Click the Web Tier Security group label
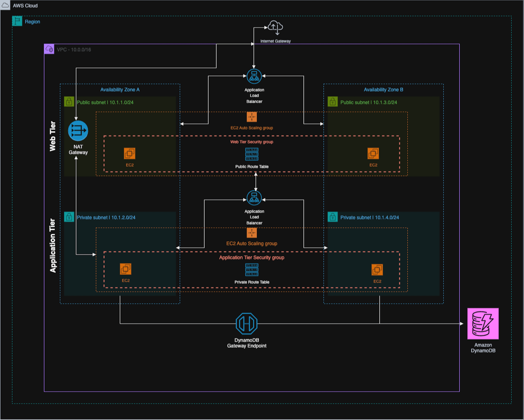Viewport: 524px width, 420px height. (252, 142)
